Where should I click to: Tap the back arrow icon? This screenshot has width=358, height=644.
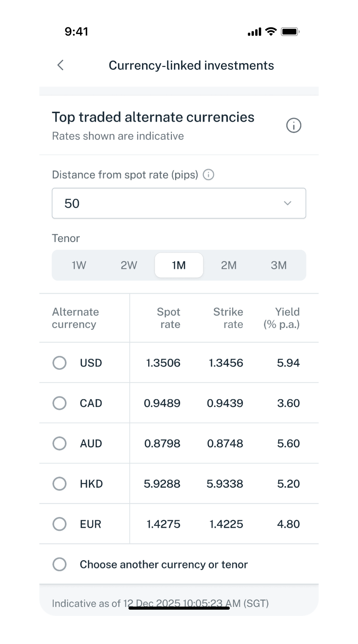[x=60, y=65]
